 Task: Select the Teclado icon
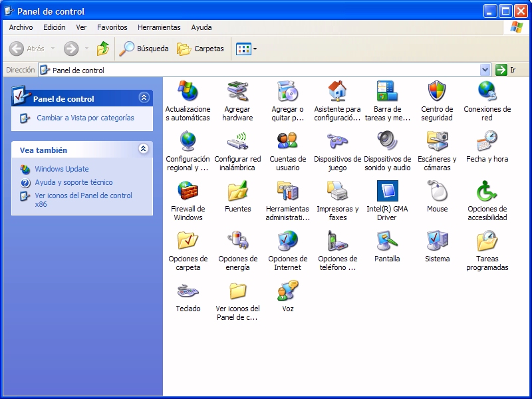click(x=188, y=291)
